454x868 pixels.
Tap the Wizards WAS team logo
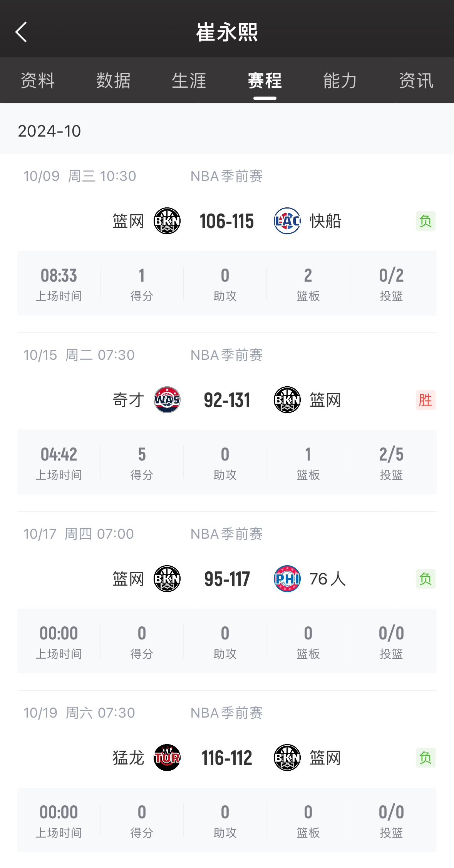pyautogui.click(x=167, y=400)
